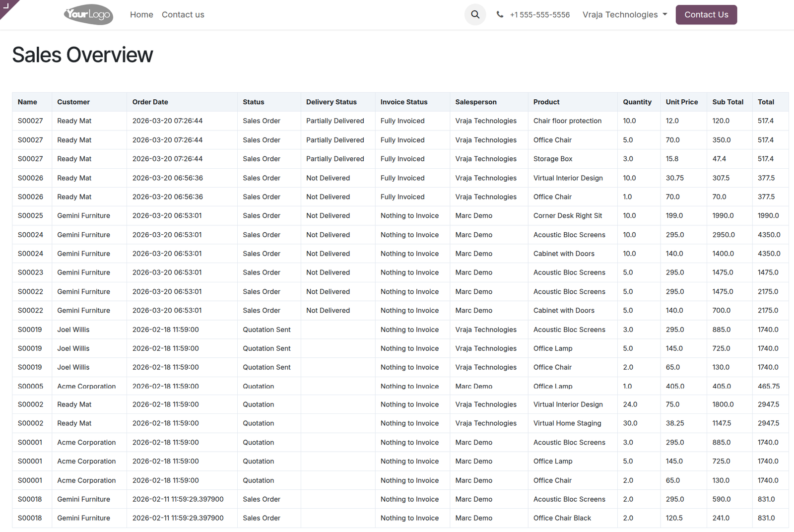Select the Unit Price column header
The height and width of the screenshot is (532, 794).
681,102
